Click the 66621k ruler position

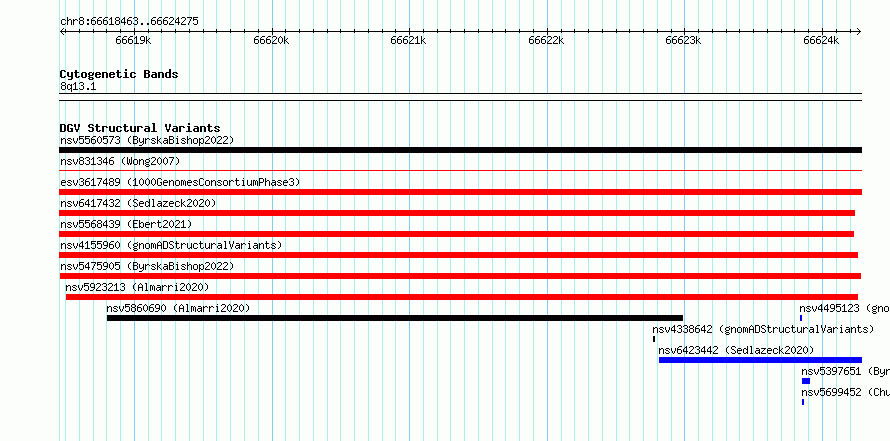409,40
